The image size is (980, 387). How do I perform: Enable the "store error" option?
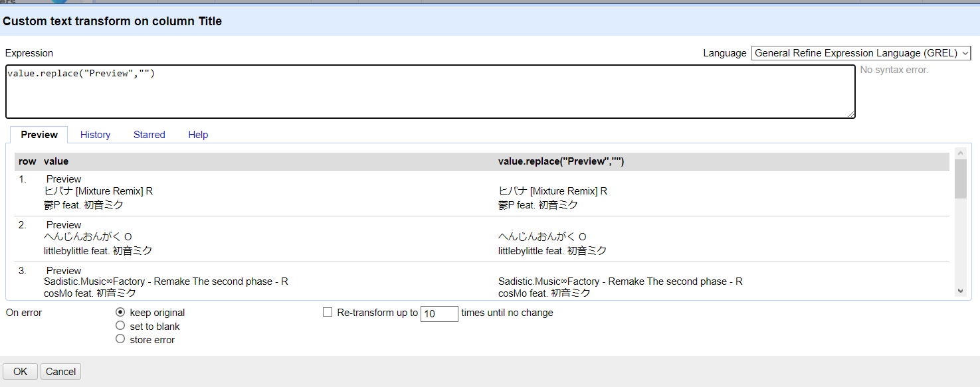pyautogui.click(x=120, y=338)
